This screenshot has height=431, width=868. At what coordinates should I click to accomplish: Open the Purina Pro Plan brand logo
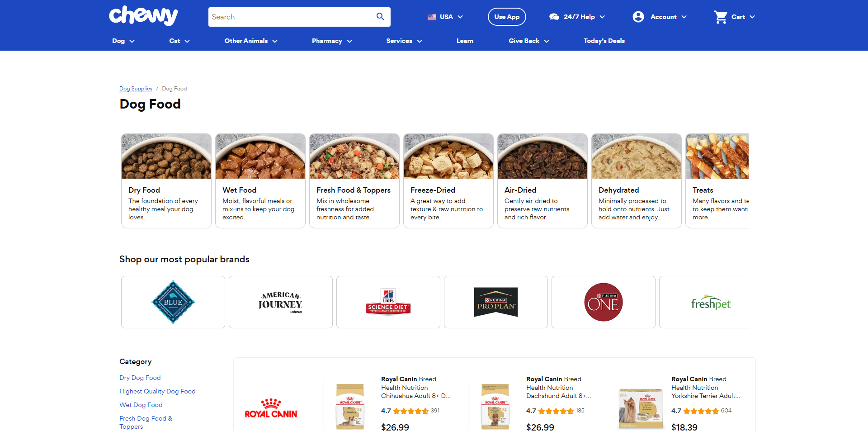pyautogui.click(x=496, y=302)
